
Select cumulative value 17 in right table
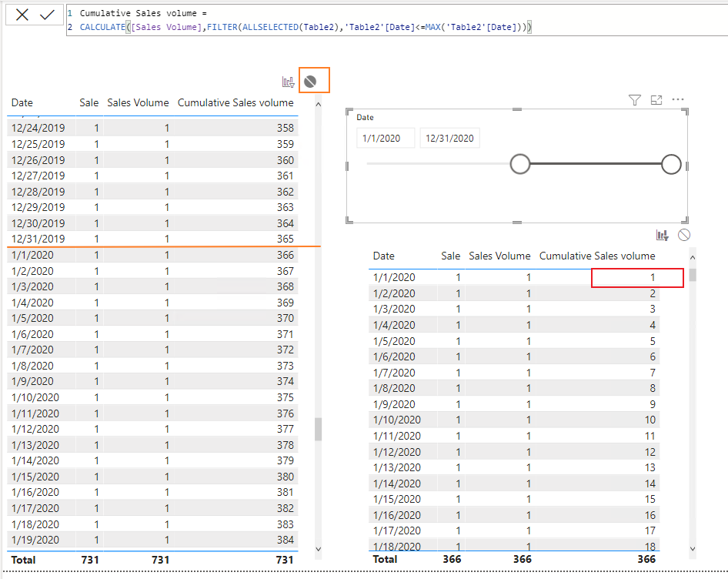650,530
